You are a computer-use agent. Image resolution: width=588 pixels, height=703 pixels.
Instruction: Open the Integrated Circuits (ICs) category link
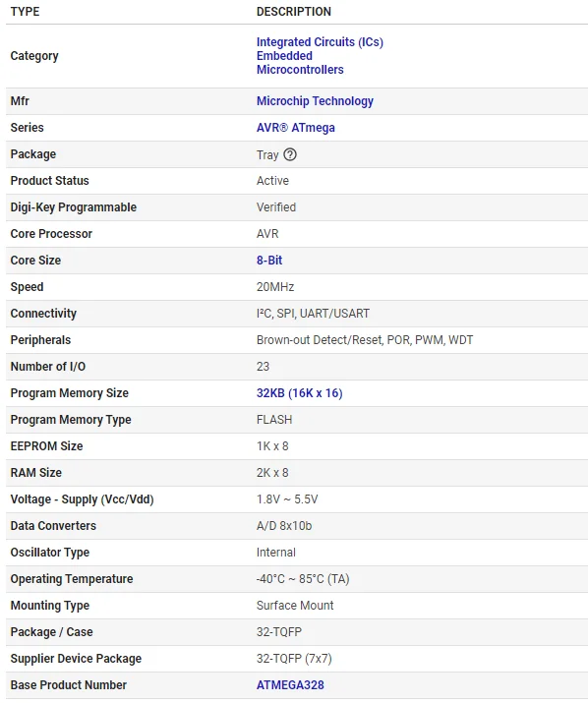[x=320, y=42]
